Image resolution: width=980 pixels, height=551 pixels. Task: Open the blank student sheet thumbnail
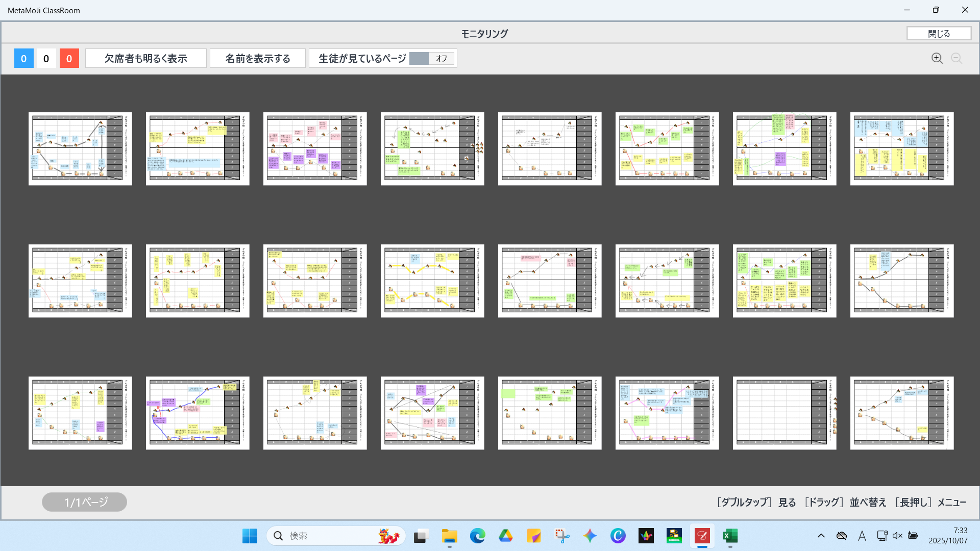click(x=784, y=413)
